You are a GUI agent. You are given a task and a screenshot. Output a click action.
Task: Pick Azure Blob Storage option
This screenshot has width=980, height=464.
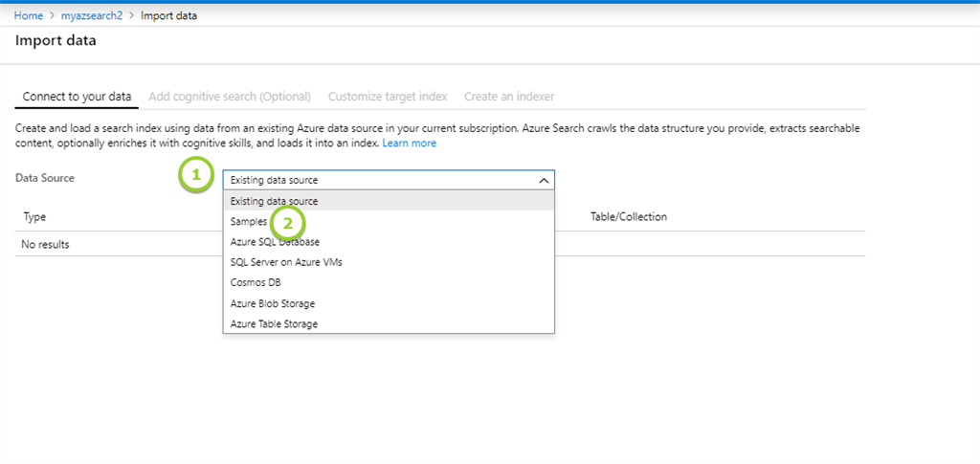point(389,303)
